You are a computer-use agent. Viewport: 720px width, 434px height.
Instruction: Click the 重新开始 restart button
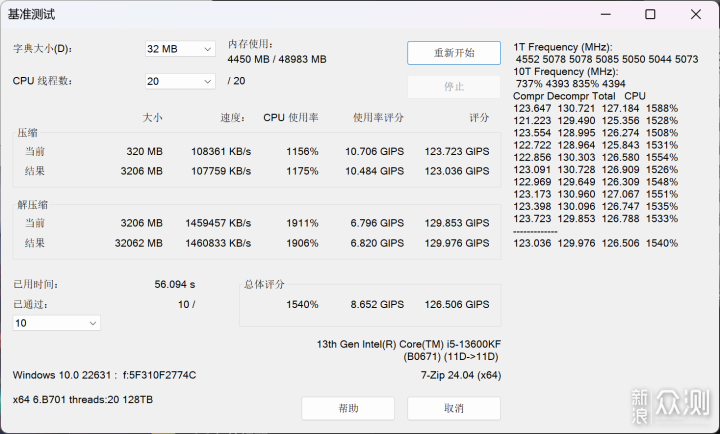click(454, 53)
